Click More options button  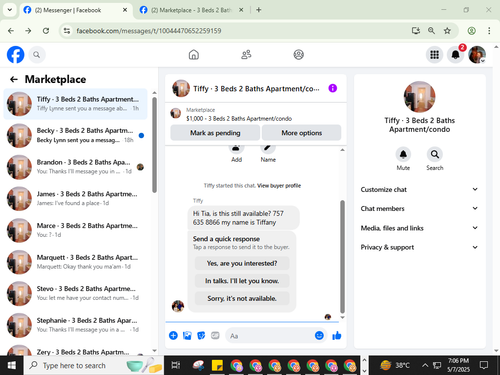click(x=301, y=133)
